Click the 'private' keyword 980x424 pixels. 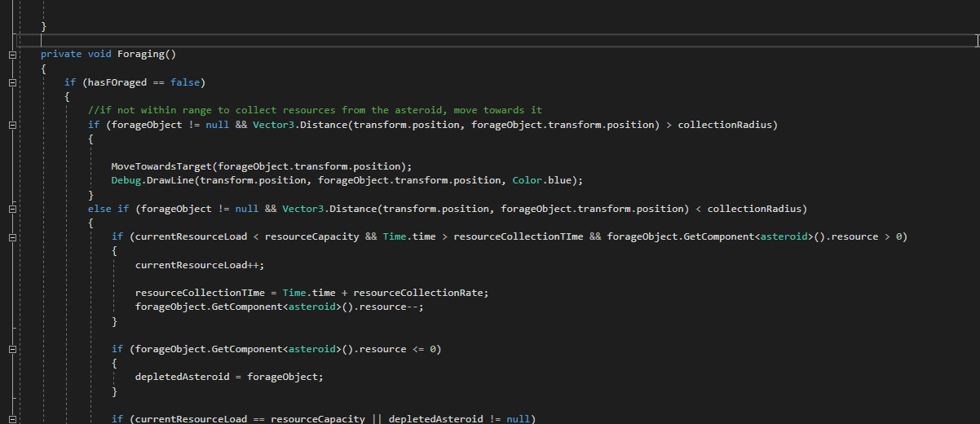(61, 55)
